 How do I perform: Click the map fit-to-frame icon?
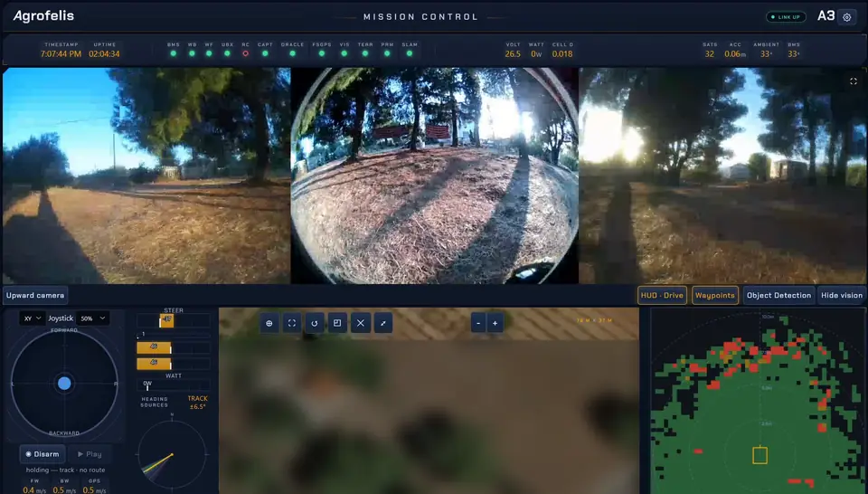tap(292, 323)
